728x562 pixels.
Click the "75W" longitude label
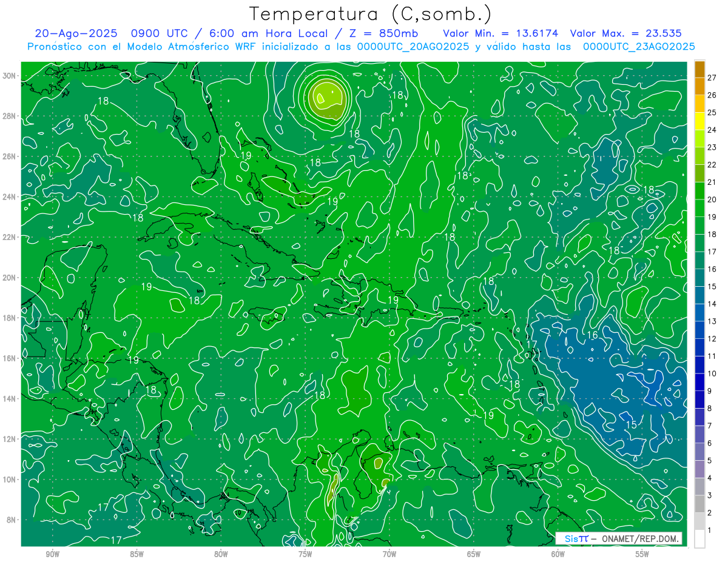click(305, 554)
